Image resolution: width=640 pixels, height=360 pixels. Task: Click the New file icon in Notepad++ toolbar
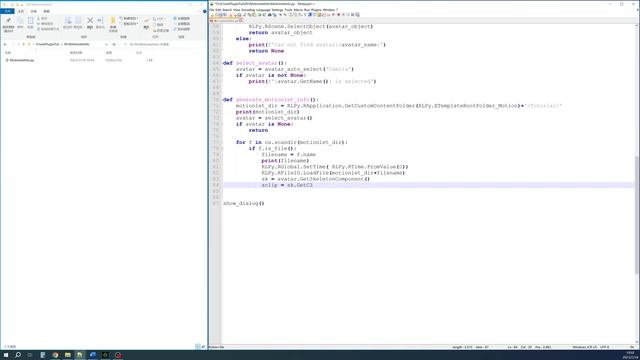212,15
